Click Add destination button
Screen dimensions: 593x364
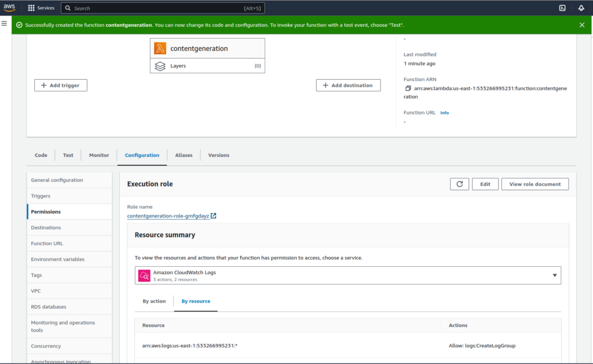point(348,86)
